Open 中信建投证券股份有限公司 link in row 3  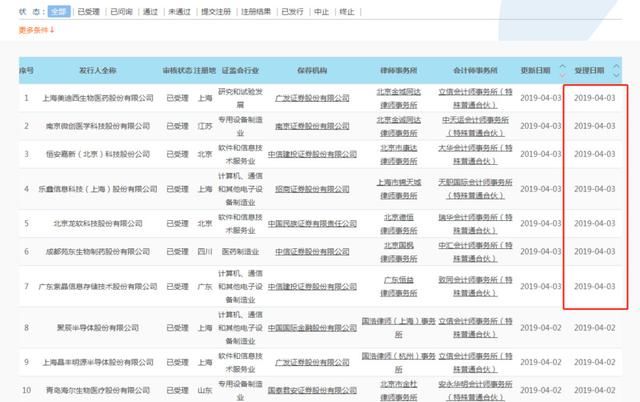312,154
